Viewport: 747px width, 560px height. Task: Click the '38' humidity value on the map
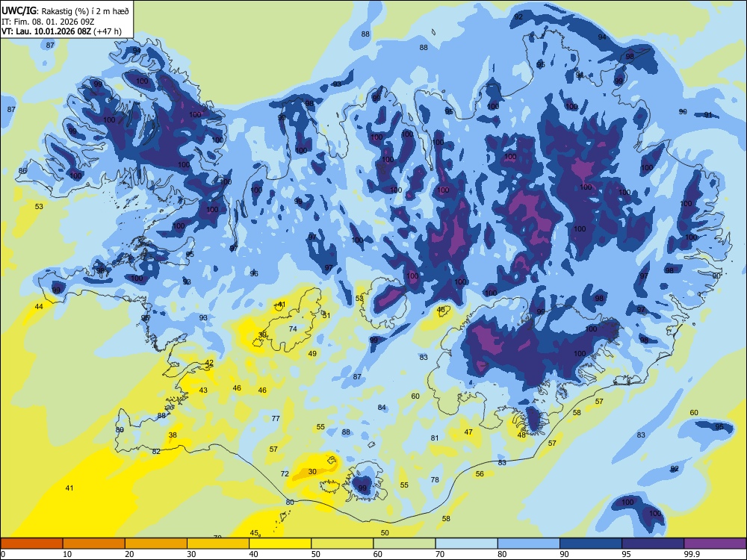tap(173, 435)
